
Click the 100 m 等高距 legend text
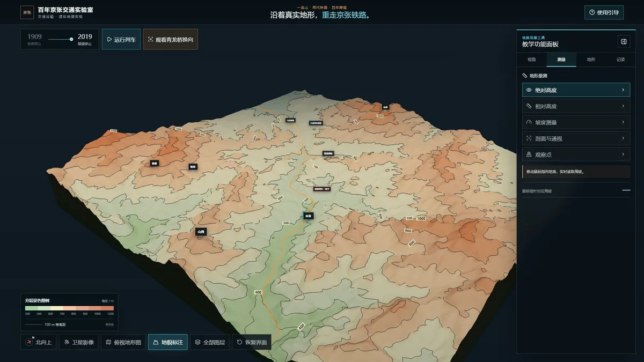55,324
